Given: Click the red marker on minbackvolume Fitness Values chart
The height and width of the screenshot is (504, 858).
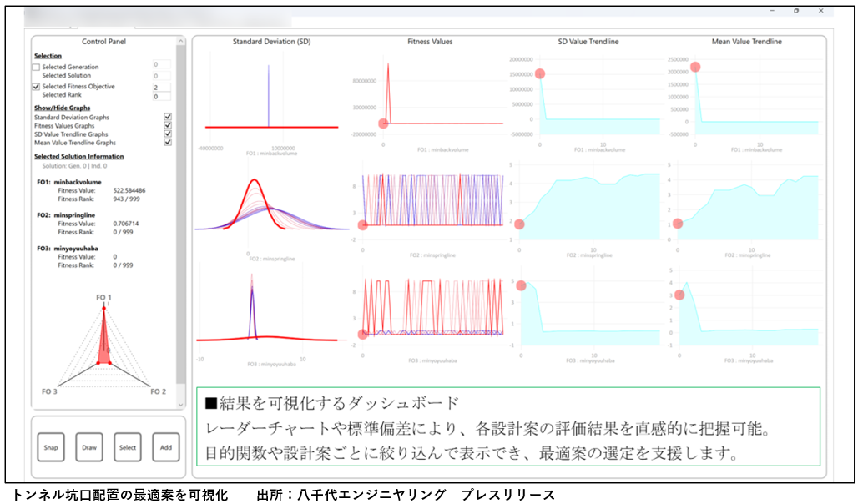Looking at the screenshot, I should 383,123.
